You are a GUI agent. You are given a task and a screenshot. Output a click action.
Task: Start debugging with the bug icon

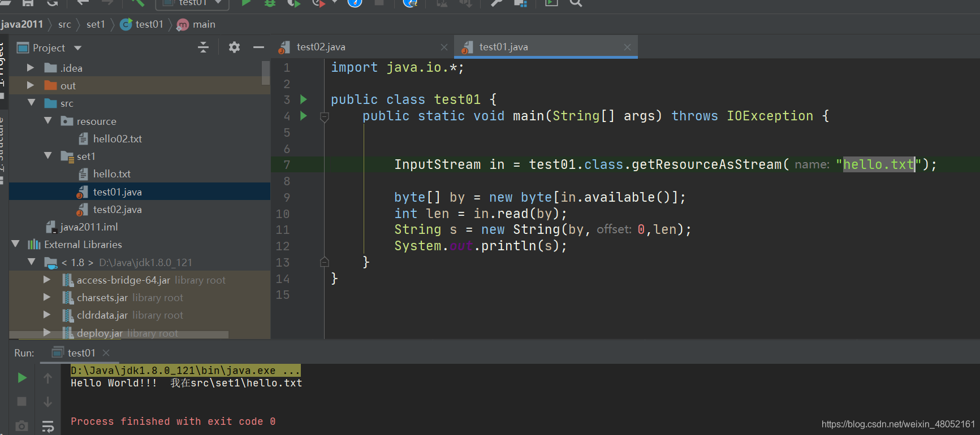pyautogui.click(x=270, y=3)
